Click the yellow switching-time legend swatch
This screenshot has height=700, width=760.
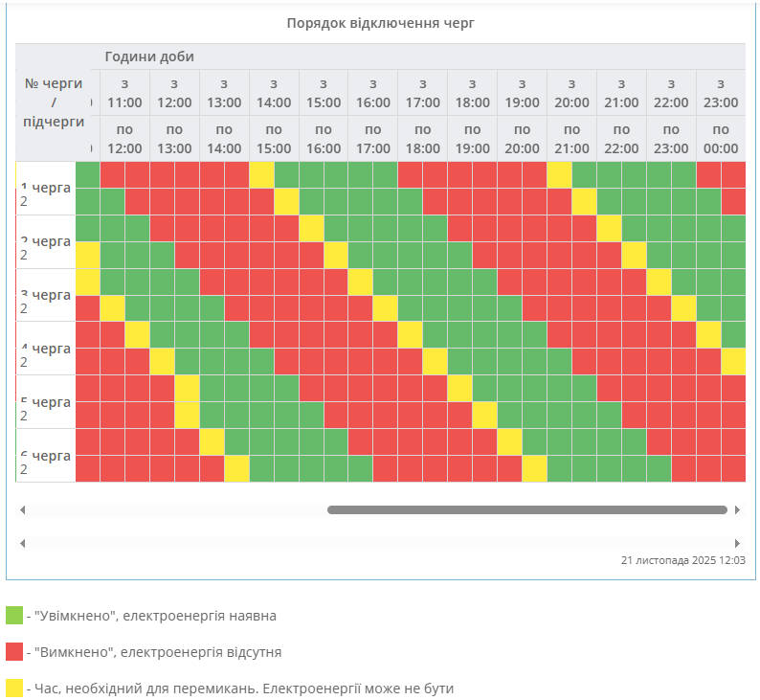pos(13,689)
